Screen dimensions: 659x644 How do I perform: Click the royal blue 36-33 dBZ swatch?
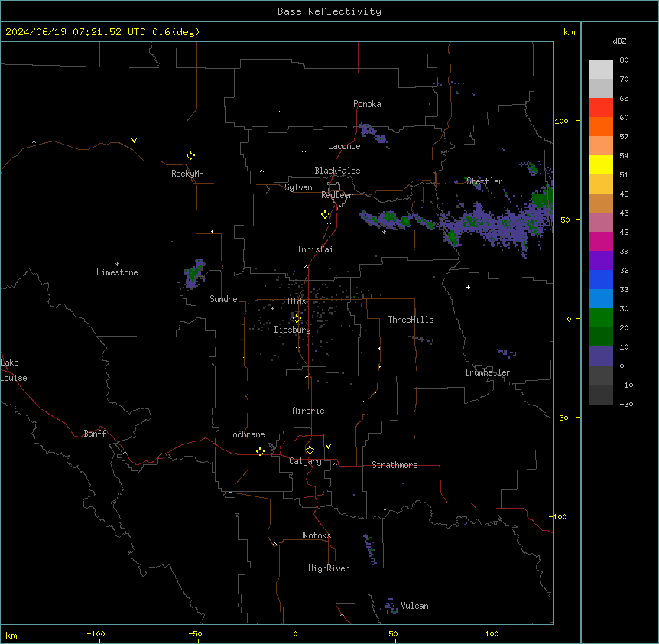(x=601, y=279)
